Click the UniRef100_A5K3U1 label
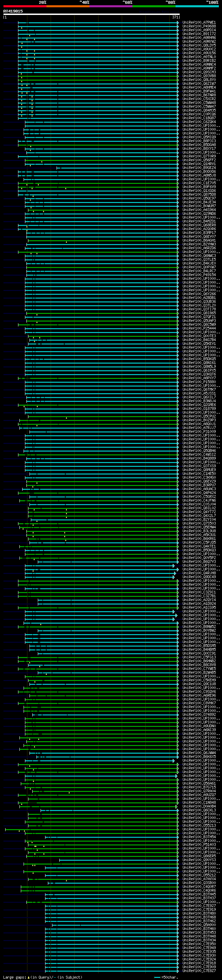This screenshot has width=222, height=980. [x=199, y=535]
